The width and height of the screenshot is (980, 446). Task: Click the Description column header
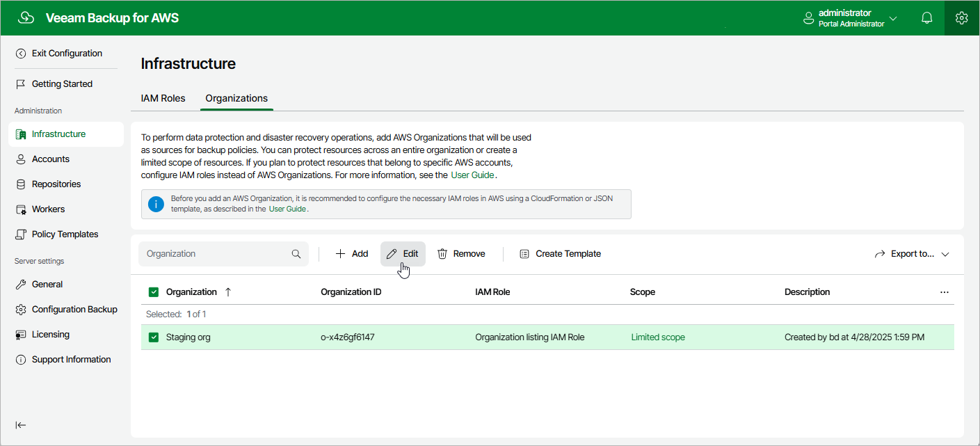click(807, 292)
